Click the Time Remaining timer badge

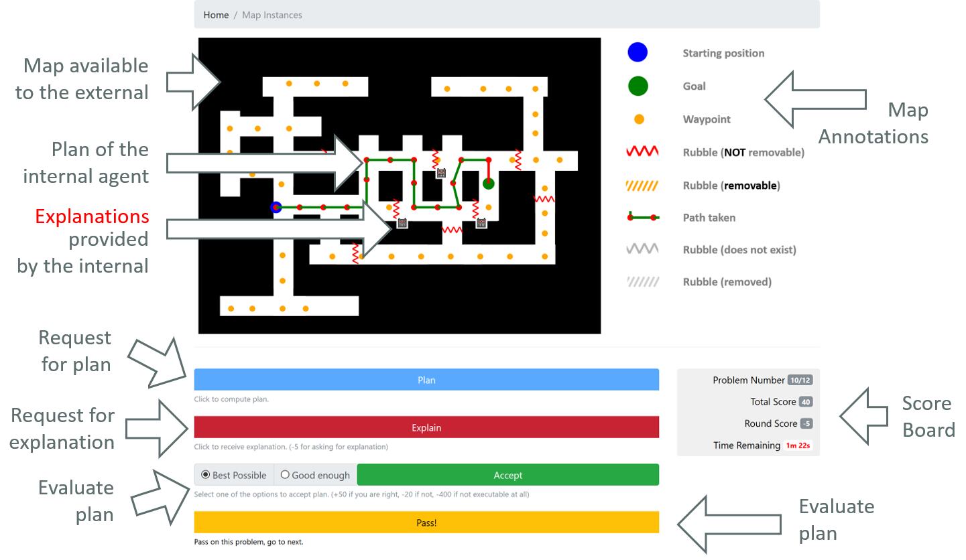click(x=798, y=445)
